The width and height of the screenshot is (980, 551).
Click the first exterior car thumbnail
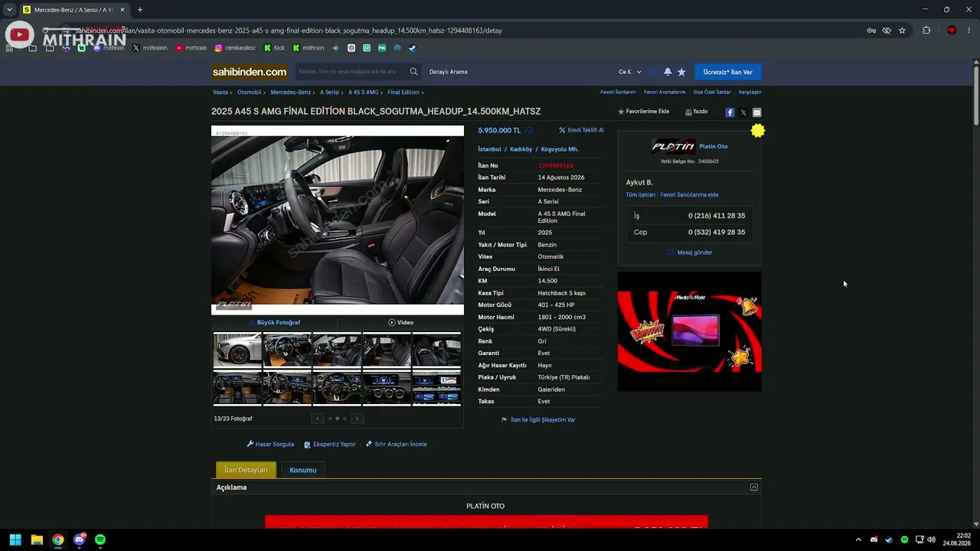point(237,350)
